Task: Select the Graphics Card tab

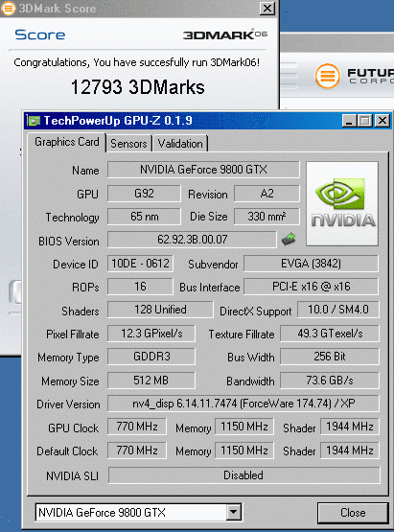Action: 67,142
